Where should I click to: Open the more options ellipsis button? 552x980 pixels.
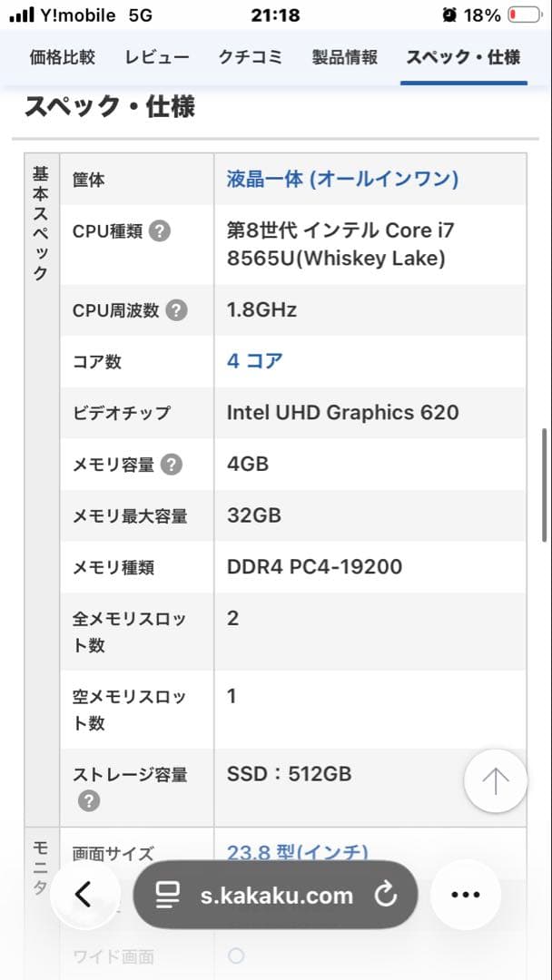(x=465, y=895)
